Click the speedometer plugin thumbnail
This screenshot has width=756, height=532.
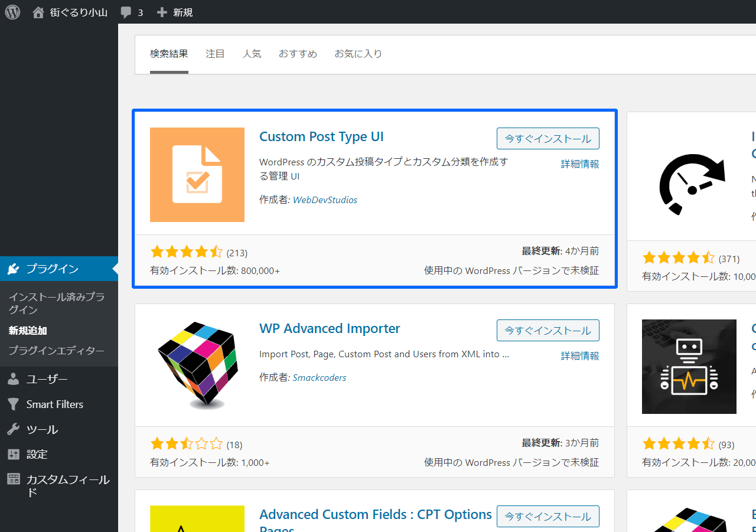click(692, 184)
